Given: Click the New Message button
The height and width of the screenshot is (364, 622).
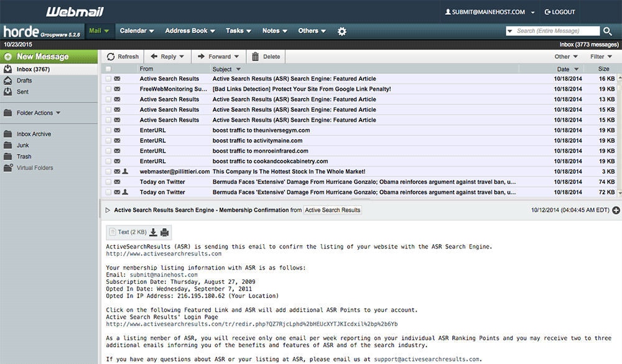Looking at the screenshot, I should coord(42,57).
